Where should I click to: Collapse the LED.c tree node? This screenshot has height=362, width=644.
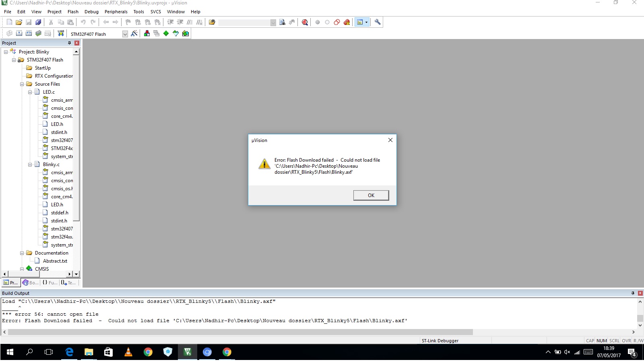coord(30,92)
